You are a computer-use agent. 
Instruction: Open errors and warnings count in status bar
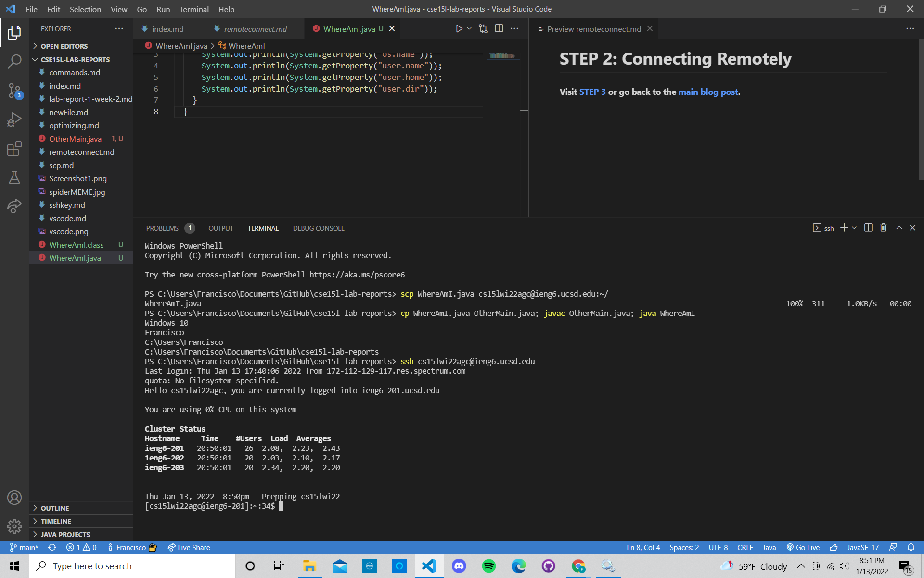81,548
